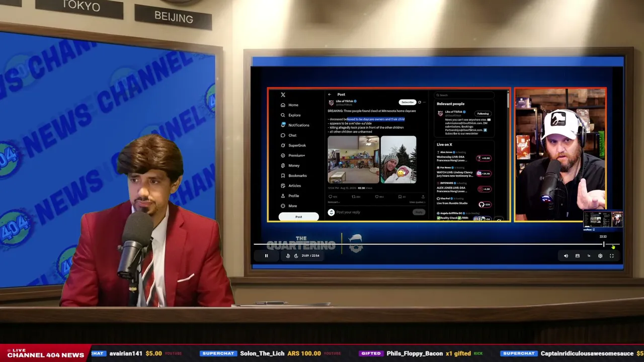644x362 pixels.
Task: Open Articles in the X sidebar
Action: (x=291, y=186)
